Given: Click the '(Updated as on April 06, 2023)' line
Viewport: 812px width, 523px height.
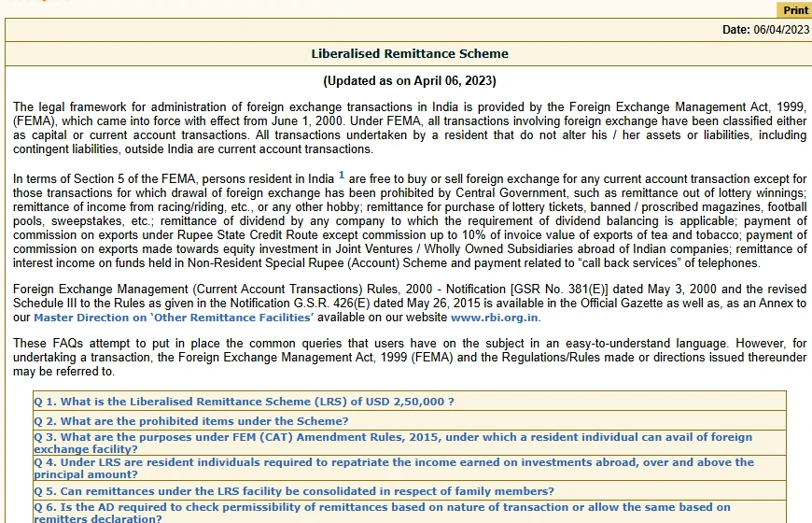Looking at the screenshot, I should 410,81.
